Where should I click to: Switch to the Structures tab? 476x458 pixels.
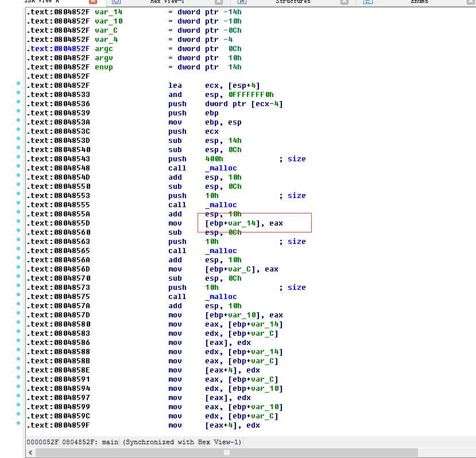pos(293,2)
